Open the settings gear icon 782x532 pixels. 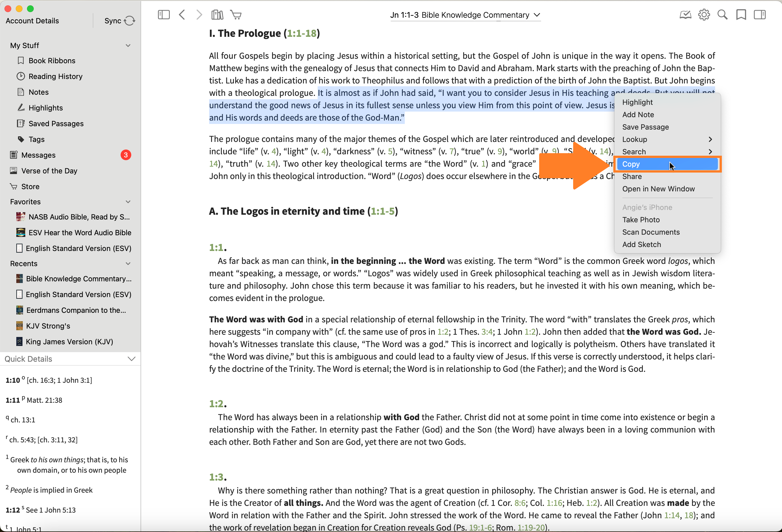tap(704, 15)
